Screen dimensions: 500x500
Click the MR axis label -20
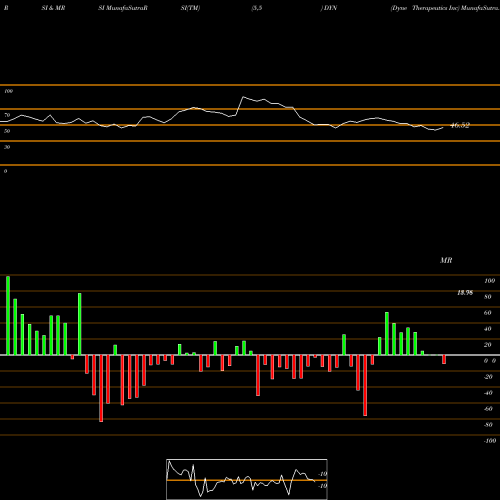coord(488,377)
